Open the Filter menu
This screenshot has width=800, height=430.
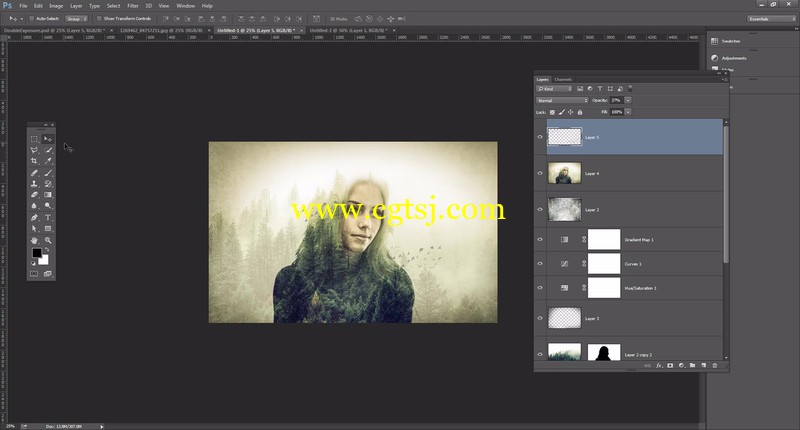coord(133,6)
